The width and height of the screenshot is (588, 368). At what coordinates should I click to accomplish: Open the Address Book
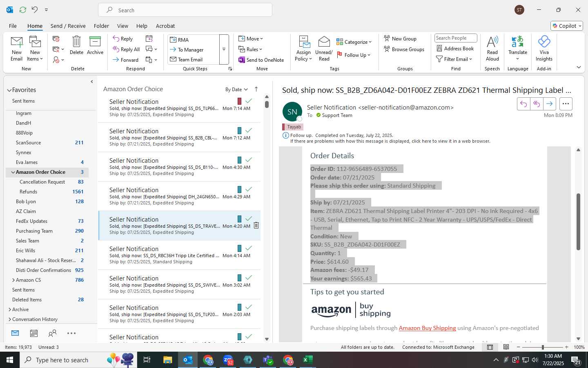tap(455, 48)
